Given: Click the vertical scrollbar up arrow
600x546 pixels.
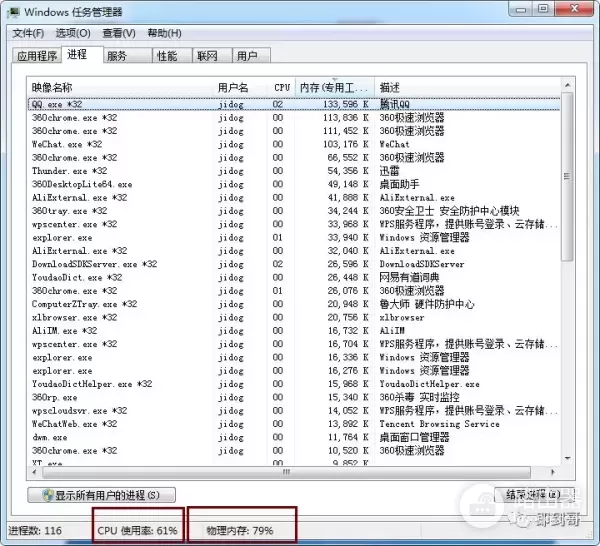Looking at the screenshot, I should 567,85.
